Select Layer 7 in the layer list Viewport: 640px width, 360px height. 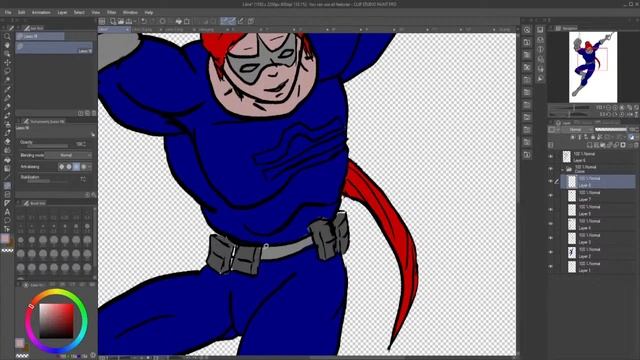coord(598,196)
